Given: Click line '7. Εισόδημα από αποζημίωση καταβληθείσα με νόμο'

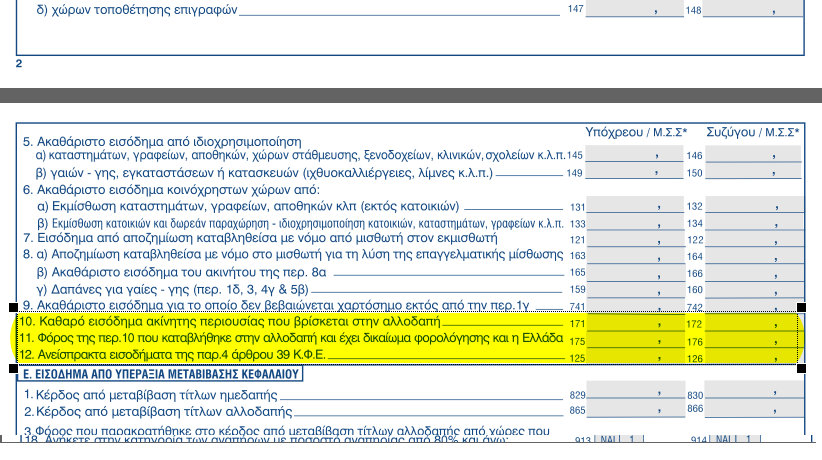Looking at the screenshot, I should point(260,238).
